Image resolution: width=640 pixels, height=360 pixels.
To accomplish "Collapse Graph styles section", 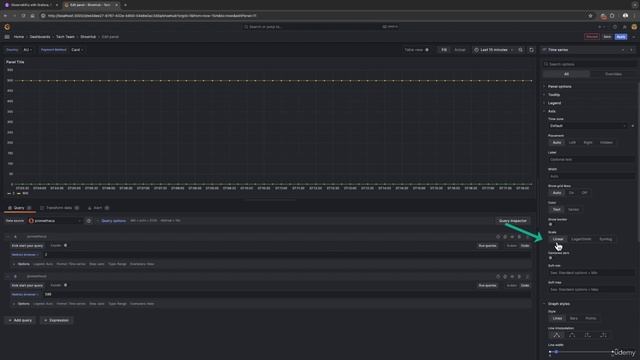I will point(558,304).
